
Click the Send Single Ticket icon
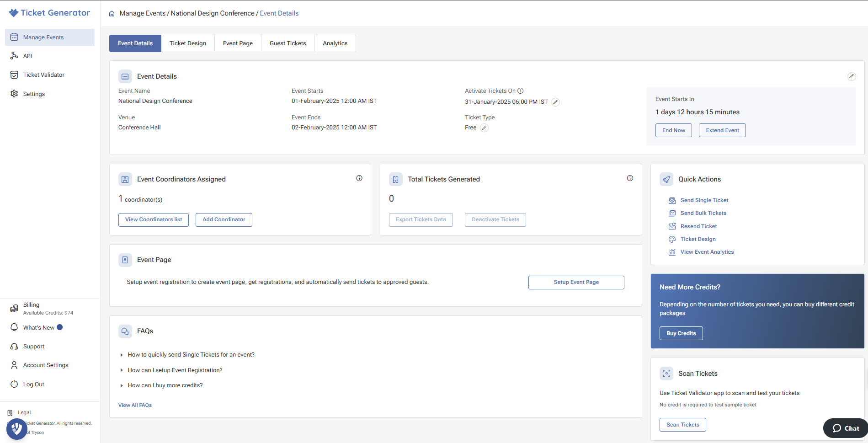click(672, 200)
